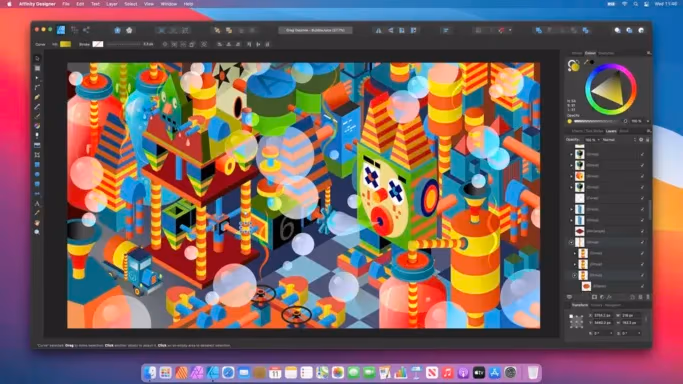The image size is (683, 384).
Task: Expand the topmost (Group) layer arrow
Action: 571,154
